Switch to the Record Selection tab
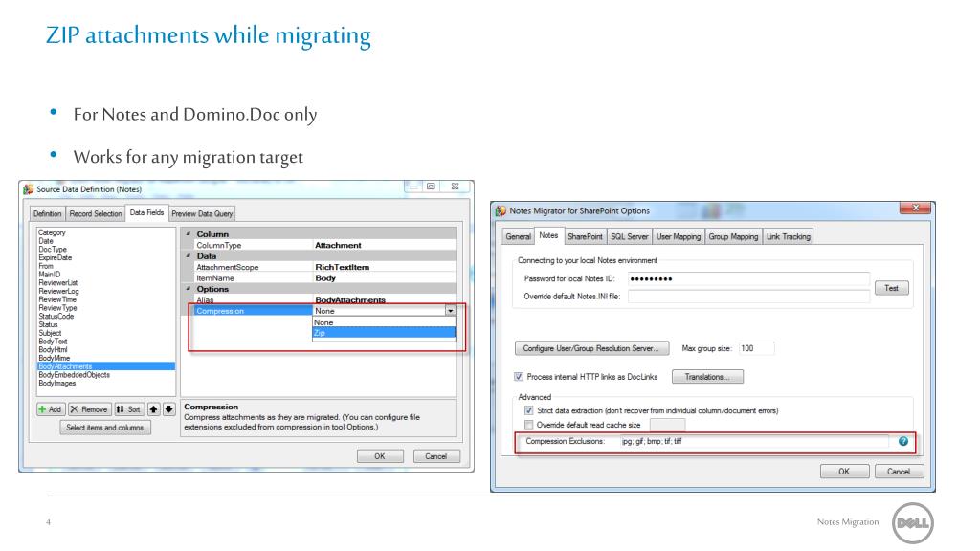This screenshot has width=980, height=551. (x=96, y=213)
